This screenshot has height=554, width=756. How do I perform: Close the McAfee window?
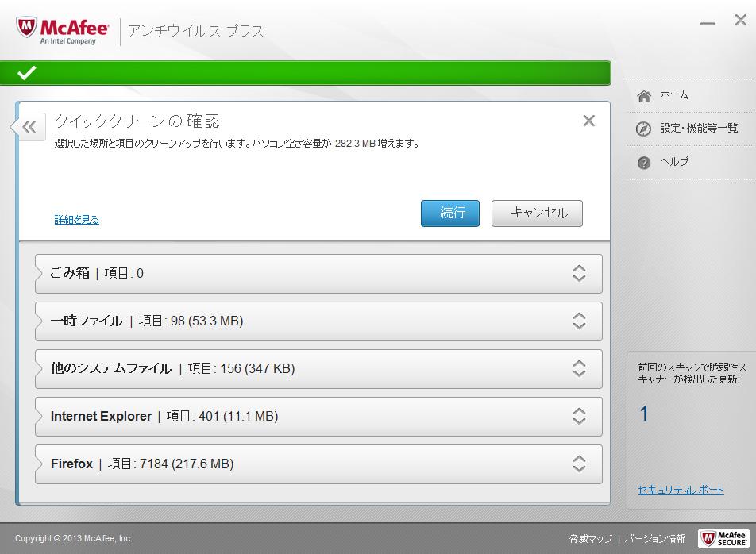point(740,20)
